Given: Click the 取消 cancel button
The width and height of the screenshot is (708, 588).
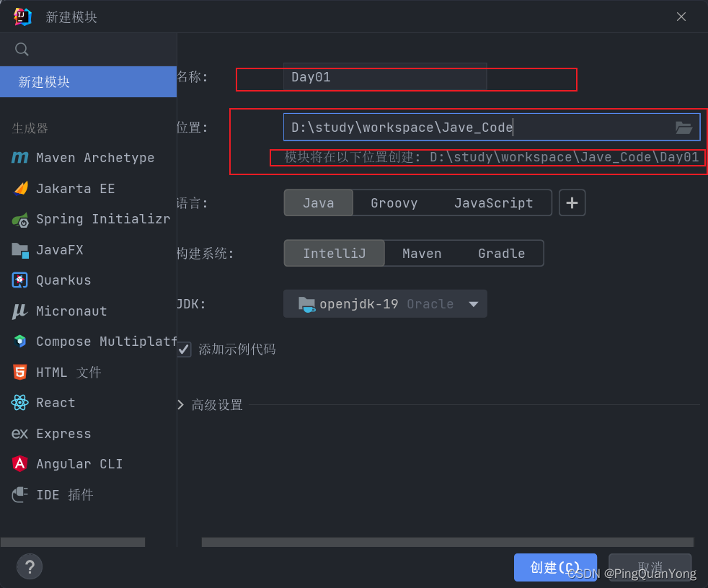Looking at the screenshot, I should coord(650,567).
